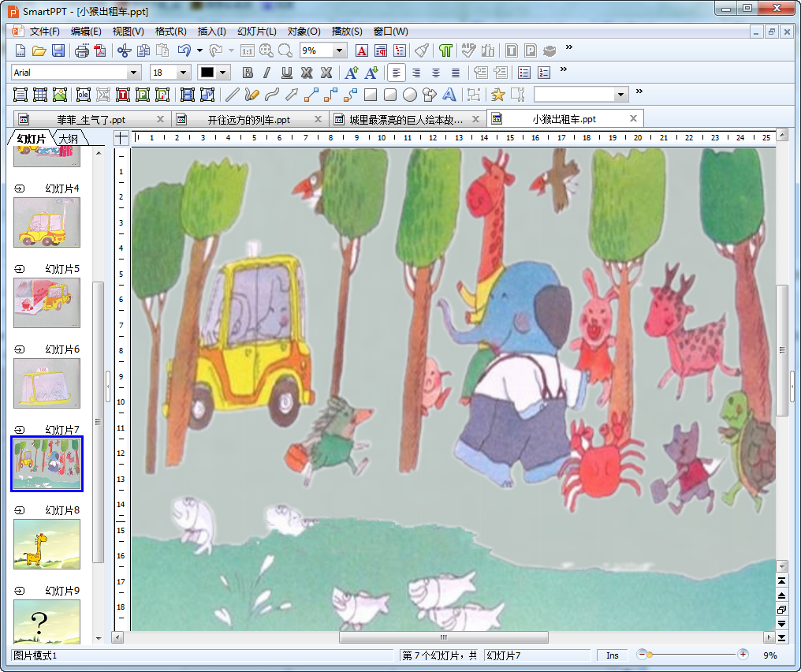This screenshot has width=801, height=672.
Task: Click the zoom in plus button
Action: tap(743, 654)
